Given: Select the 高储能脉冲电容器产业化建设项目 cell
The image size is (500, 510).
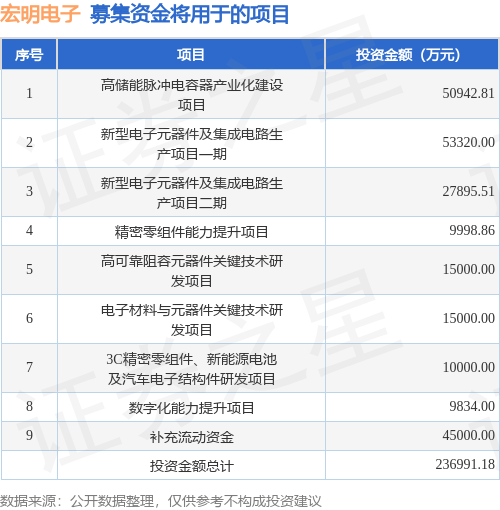Looking at the screenshot, I should tap(191, 95).
